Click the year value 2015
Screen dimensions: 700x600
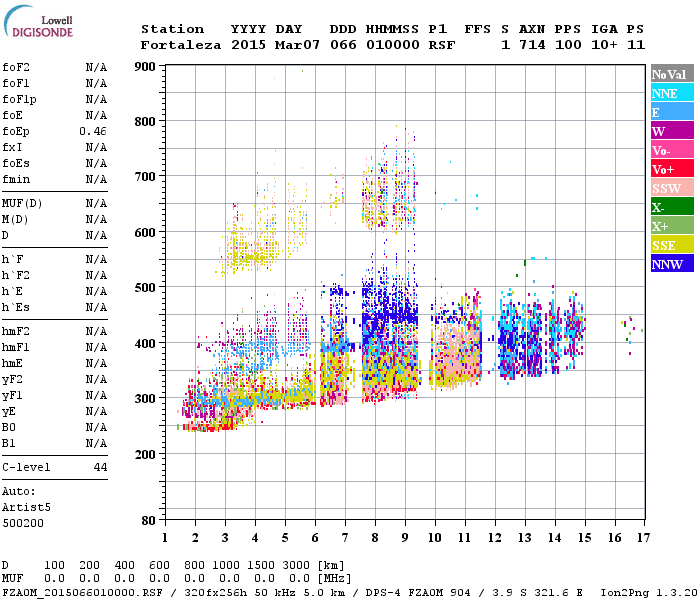(248, 45)
